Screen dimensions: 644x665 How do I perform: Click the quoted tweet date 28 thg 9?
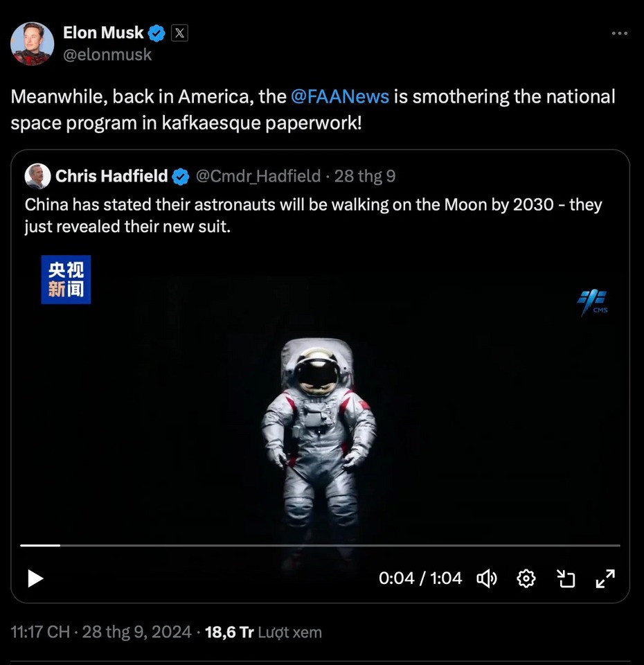(x=365, y=177)
